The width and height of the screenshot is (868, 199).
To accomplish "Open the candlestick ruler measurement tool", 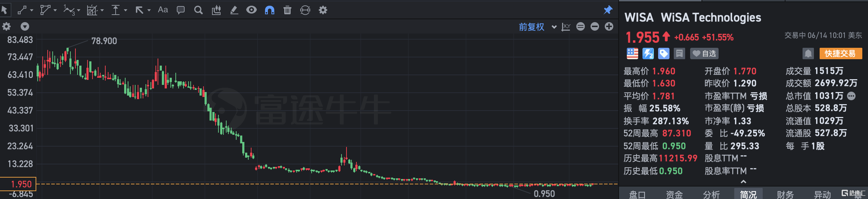I will [x=216, y=10].
